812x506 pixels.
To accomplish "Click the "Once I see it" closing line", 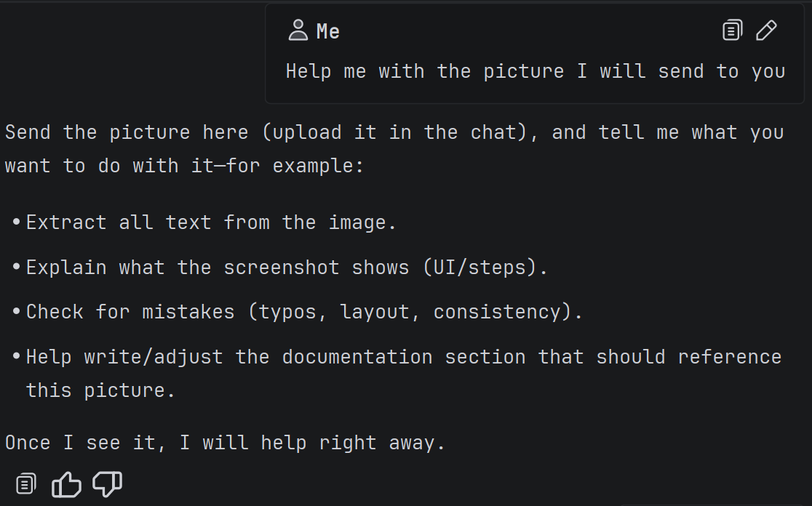I will click(225, 443).
